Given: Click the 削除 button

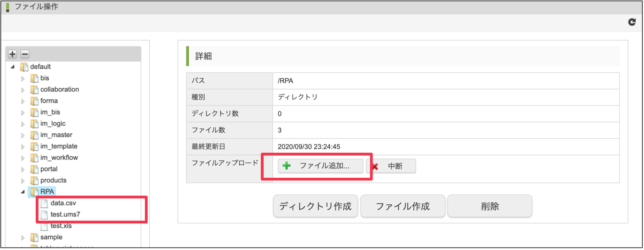Looking at the screenshot, I should (490, 206).
